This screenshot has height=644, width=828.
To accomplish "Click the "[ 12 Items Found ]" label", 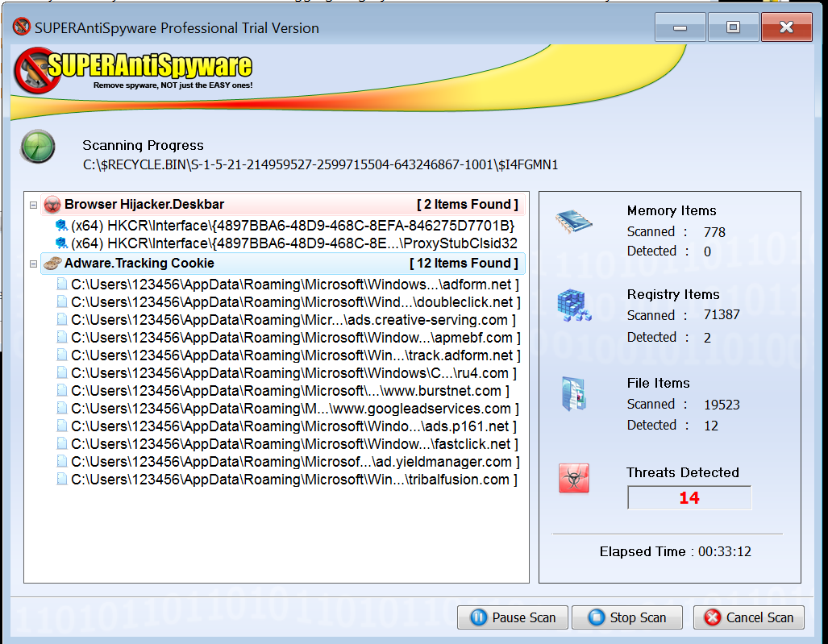I will 464,263.
